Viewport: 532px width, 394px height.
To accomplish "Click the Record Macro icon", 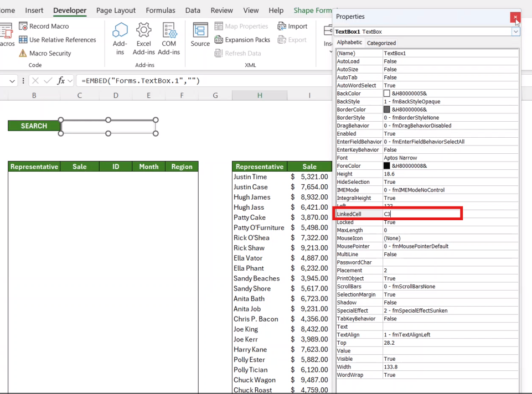I will [23, 26].
